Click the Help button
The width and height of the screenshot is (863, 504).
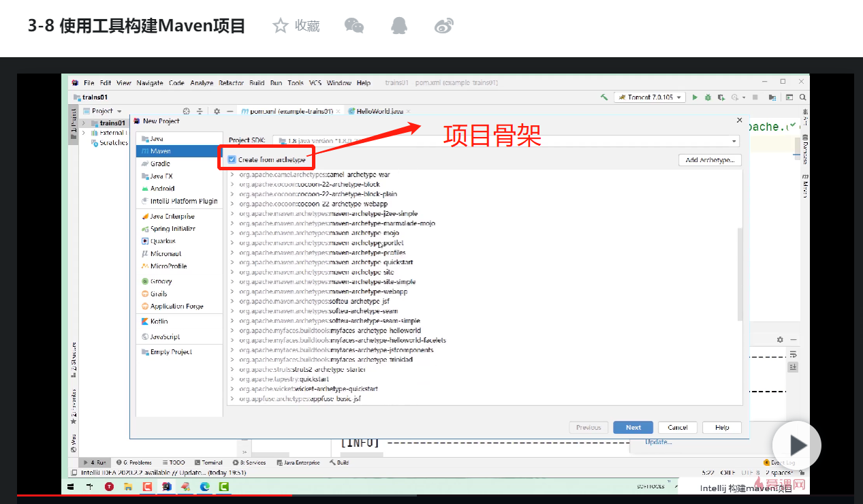tap(722, 427)
